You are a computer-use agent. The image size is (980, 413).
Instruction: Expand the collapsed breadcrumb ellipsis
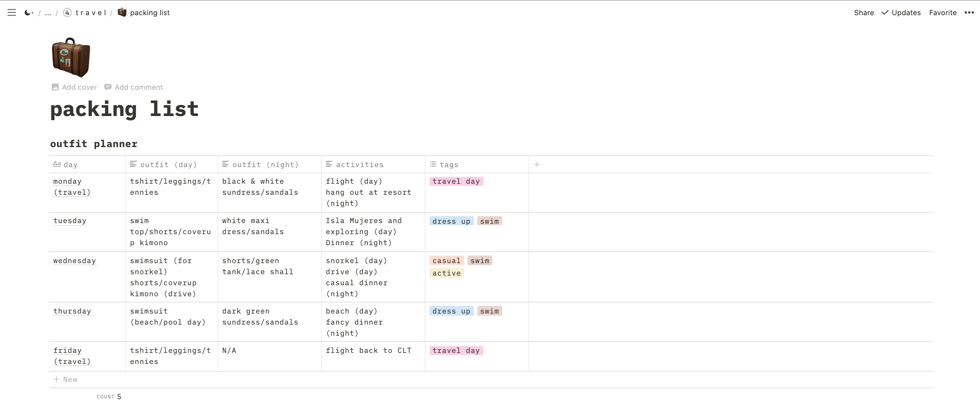48,13
